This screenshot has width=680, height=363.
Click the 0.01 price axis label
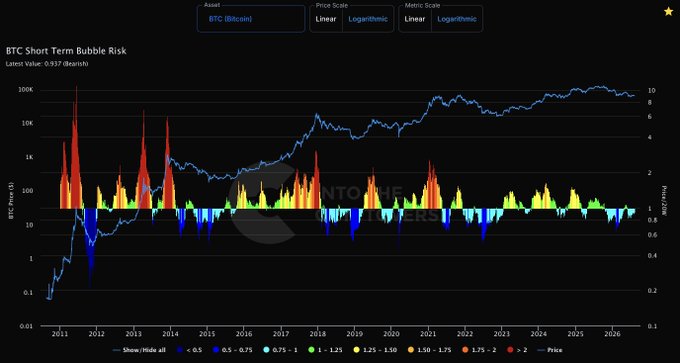tap(27, 326)
